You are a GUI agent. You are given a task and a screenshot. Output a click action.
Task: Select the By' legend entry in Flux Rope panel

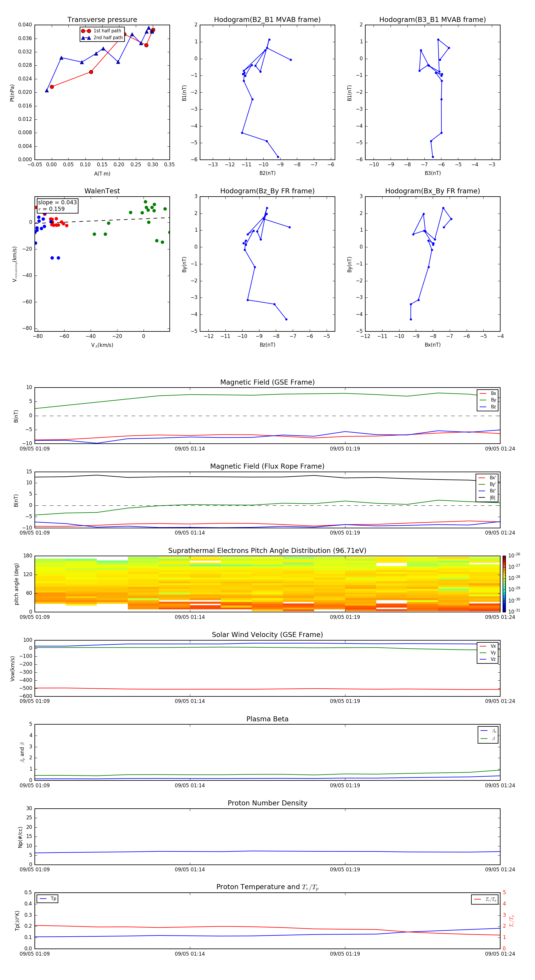487,484
